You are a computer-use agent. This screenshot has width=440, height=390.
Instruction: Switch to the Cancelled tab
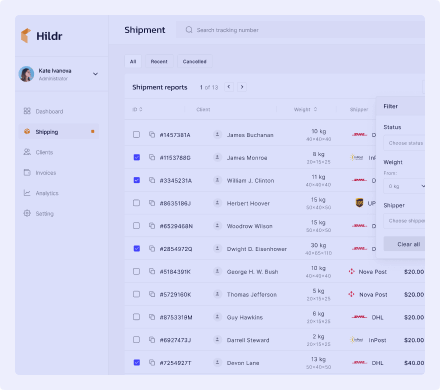tap(194, 62)
